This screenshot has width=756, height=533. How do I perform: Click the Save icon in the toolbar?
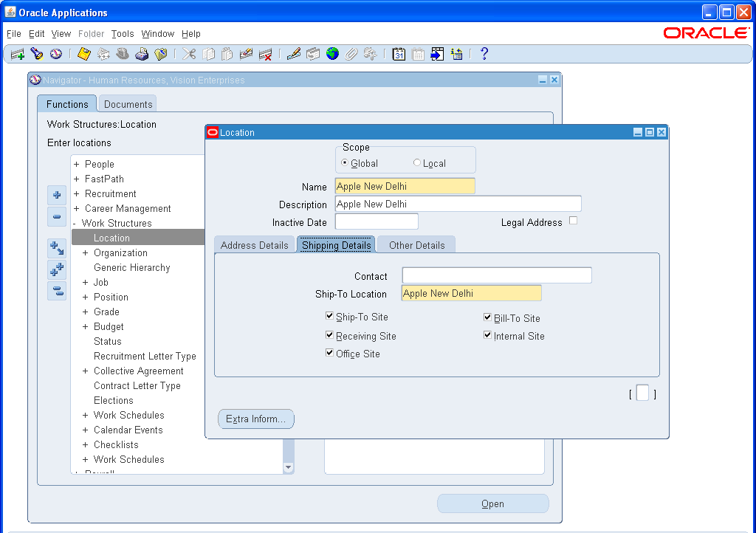(83, 53)
